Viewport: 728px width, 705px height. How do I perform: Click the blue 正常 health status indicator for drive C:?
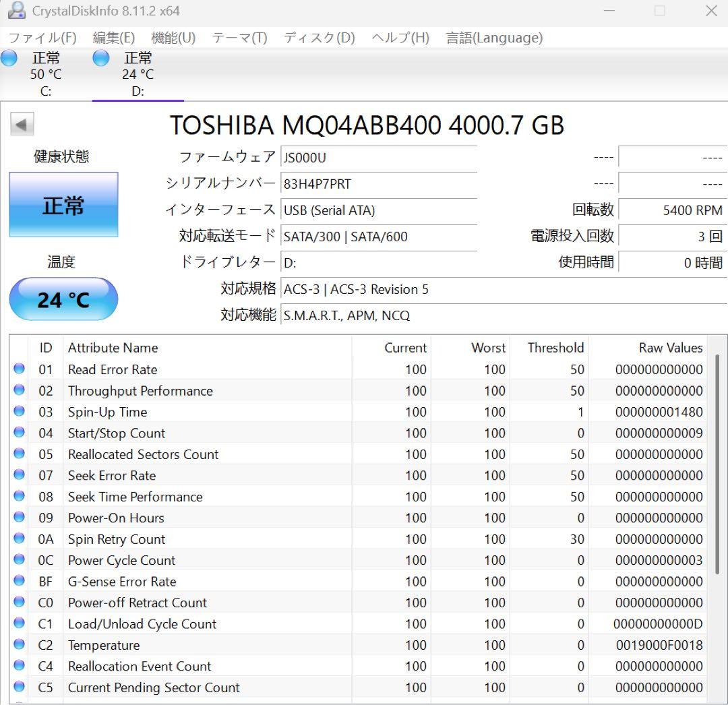tap(9, 59)
